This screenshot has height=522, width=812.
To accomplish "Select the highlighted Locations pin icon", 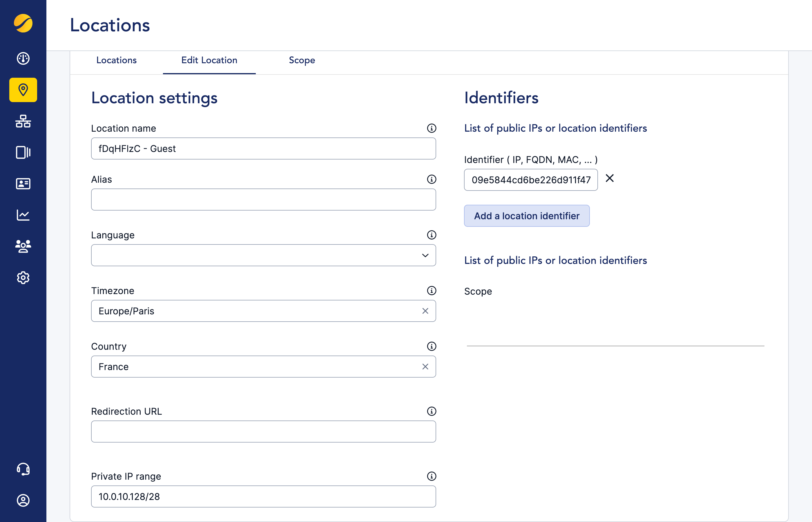I will tap(23, 90).
